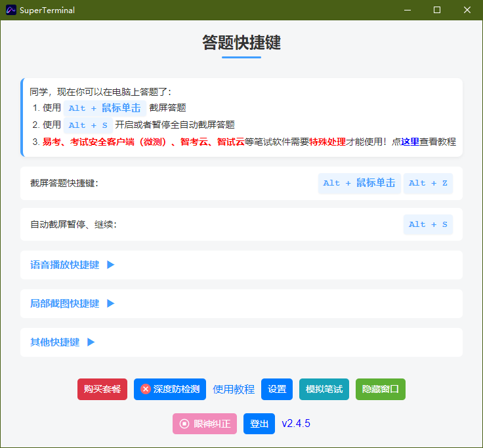483x448 pixels.
Task: Expand the 其他快捷键 section arrow
Action: point(91,342)
